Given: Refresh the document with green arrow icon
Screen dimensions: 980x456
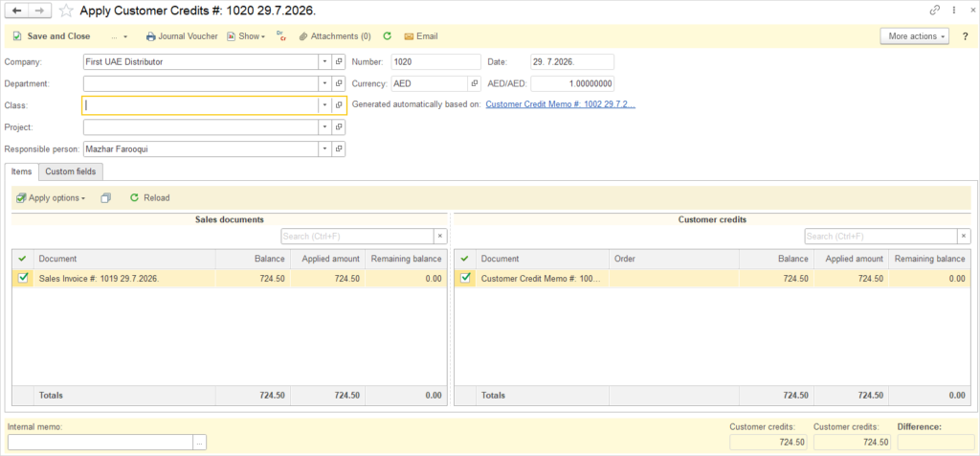Looking at the screenshot, I should 387,36.
